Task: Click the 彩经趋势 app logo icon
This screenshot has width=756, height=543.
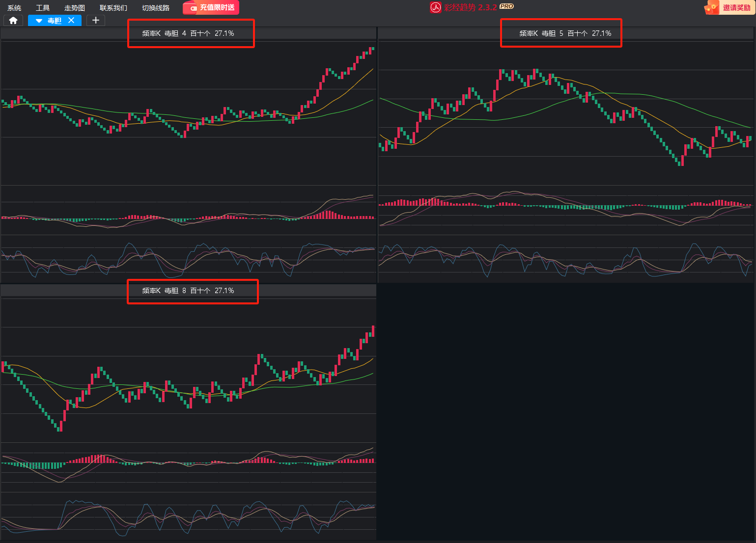Action: coord(436,7)
